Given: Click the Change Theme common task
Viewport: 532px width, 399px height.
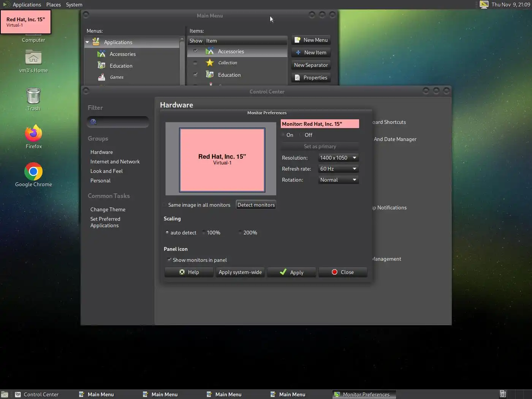Looking at the screenshot, I should pos(108,209).
